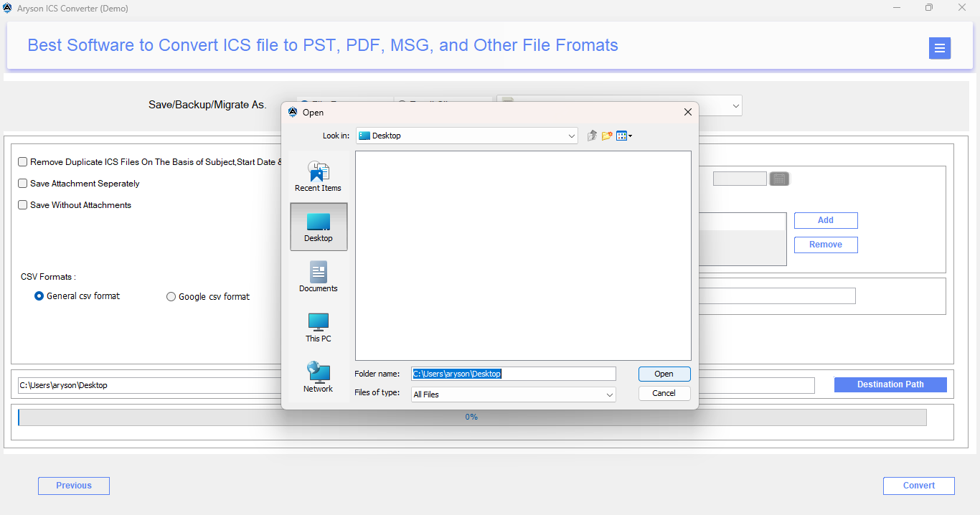Toggle Save Without Attachments
This screenshot has height=515, width=980.
23,205
